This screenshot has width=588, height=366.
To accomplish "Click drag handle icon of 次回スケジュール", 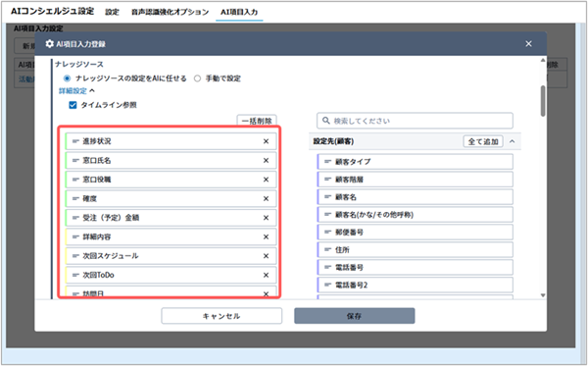I will click(75, 256).
